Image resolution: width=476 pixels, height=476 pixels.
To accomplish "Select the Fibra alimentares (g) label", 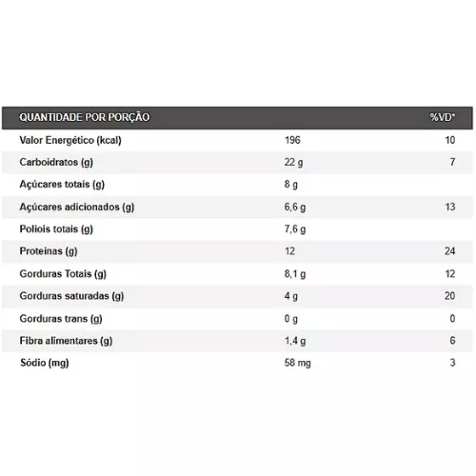I will tap(66, 341).
